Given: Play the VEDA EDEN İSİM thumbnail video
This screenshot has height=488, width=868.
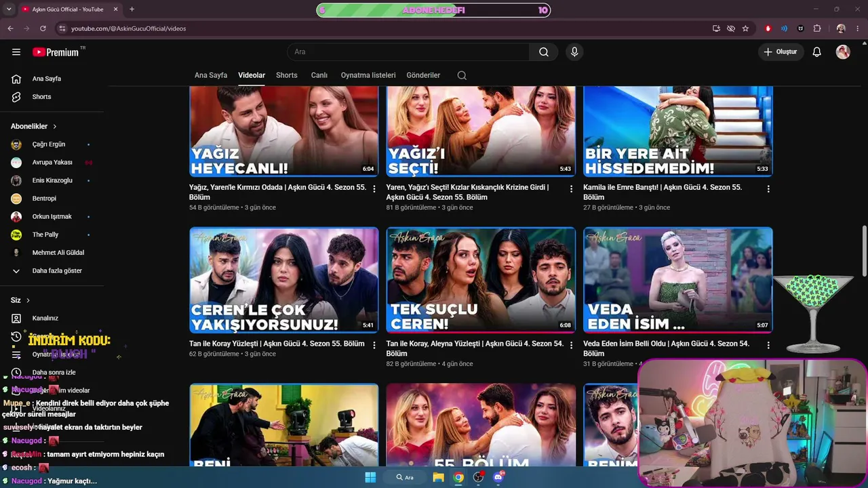Looking at the screenshot, I should tap(678, 279).
